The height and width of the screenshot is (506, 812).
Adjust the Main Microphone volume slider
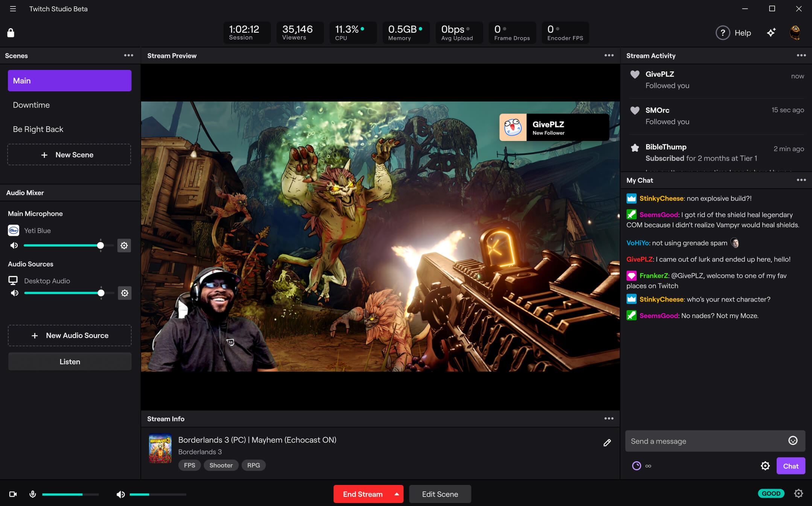pyautogui.click(x=100, y=245)
